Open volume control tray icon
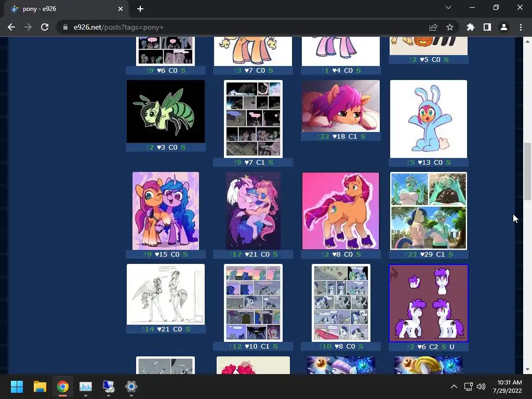The image size is (532, 399). pos(481,387)
